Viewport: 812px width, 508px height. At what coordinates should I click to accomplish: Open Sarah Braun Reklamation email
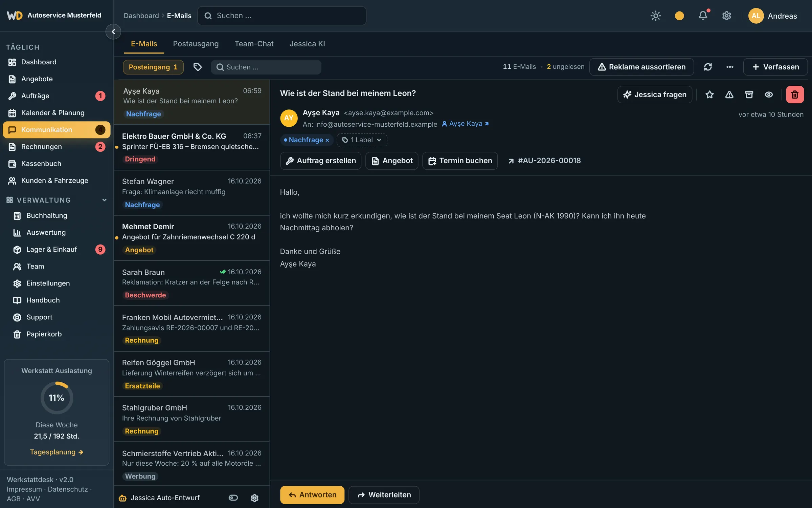[191, 283]
